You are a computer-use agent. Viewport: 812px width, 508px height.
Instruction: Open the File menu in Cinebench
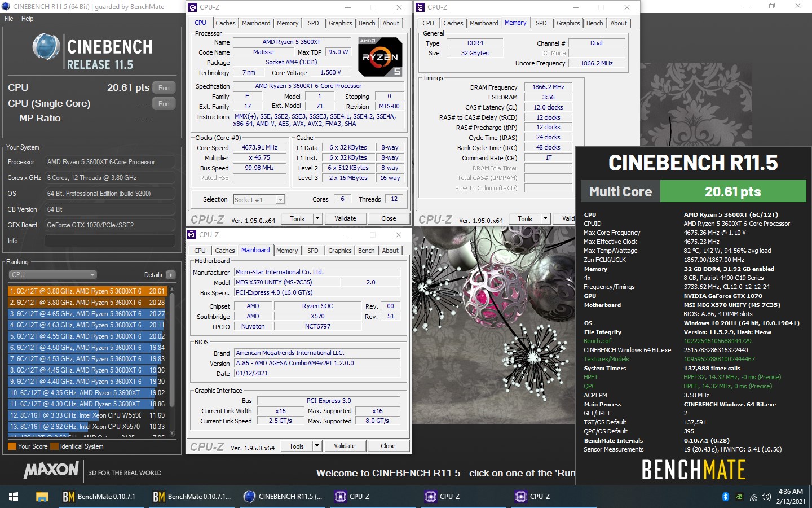[8, 19]
